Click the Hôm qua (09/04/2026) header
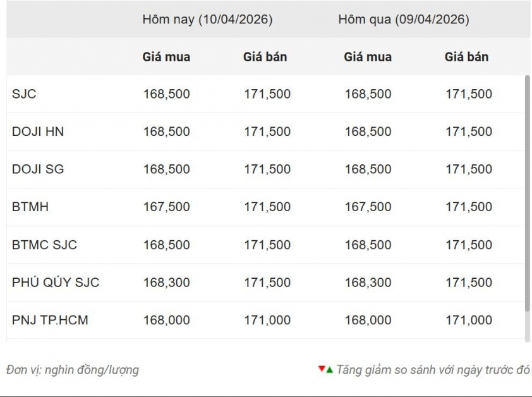Viewport: 532px width, 397px height. (x=403, y=20)
